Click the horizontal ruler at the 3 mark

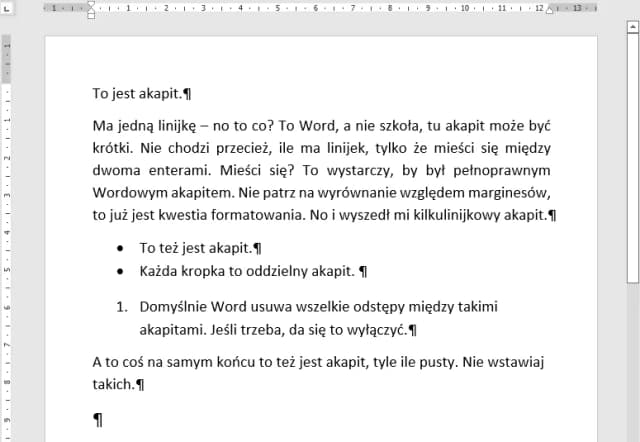[x=205, y=8]
